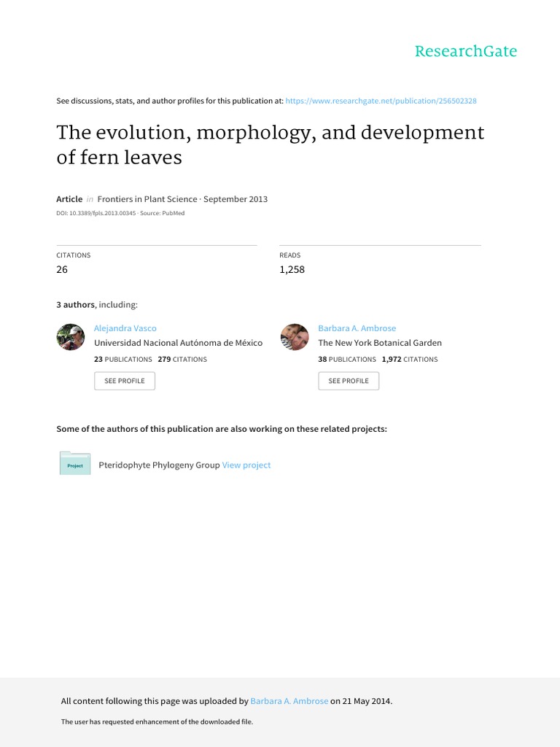Click Ambrose's 38 publications stat
560x747 pixels.
[347, 359]
